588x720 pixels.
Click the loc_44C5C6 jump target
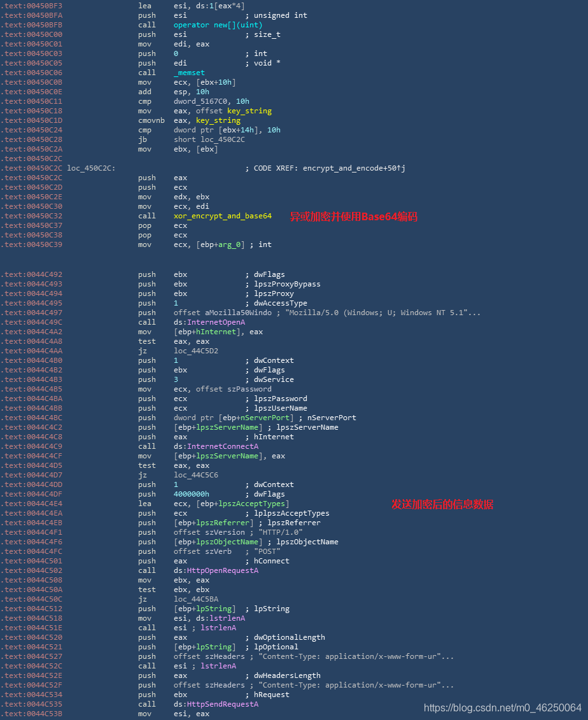[x=196, y=475]
